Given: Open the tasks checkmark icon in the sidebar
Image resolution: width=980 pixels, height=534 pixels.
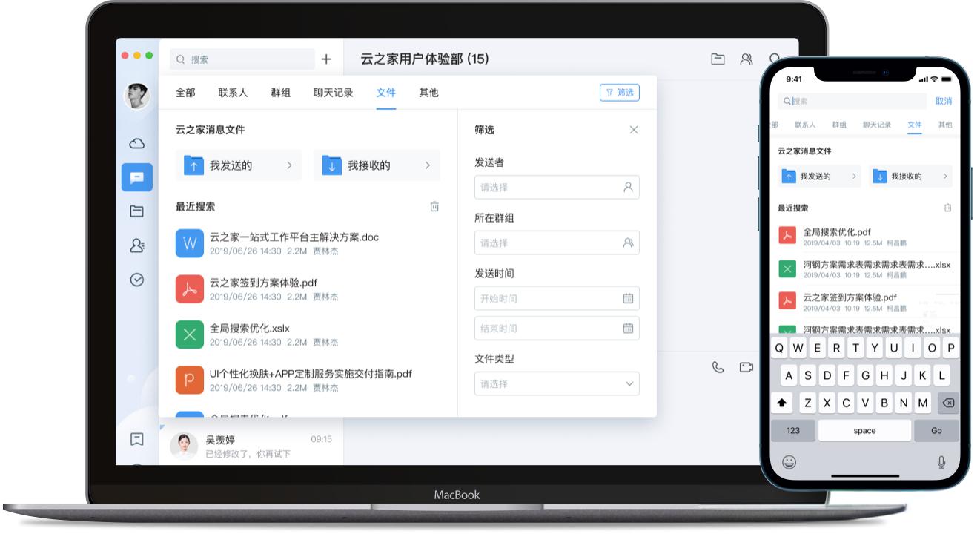Looking at the screenshot, I should pyautogui.click(x=137, y=280).
